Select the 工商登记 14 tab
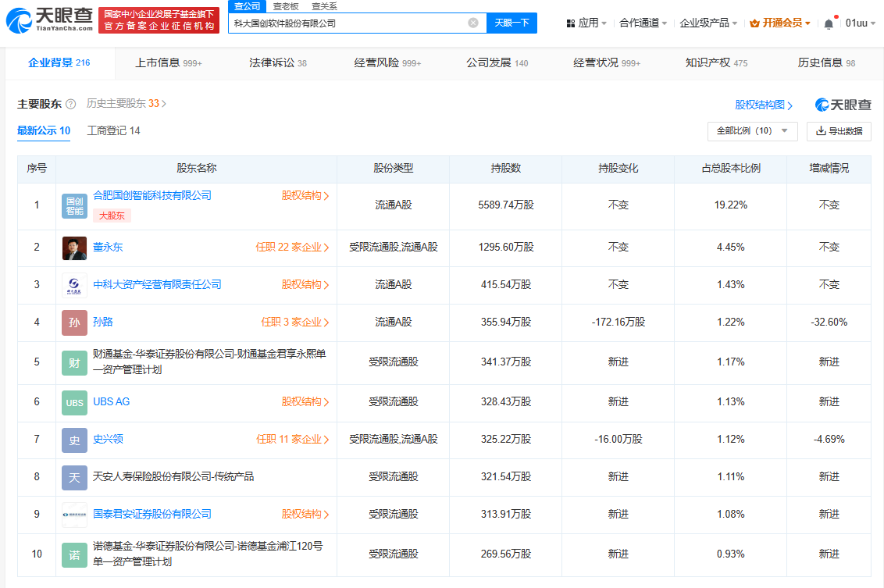884x588 pixels. tap(113, 131)
